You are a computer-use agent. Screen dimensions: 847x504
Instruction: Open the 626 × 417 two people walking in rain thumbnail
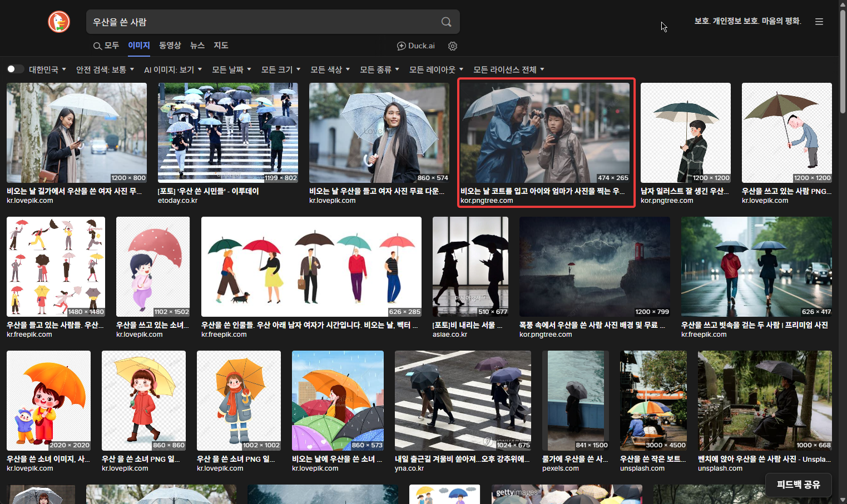[756, 267]
